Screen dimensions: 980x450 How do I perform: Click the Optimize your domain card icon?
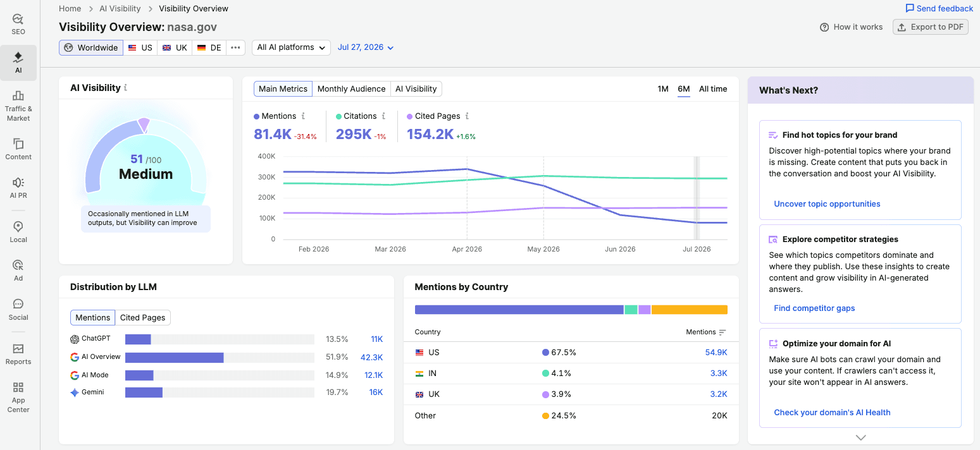tap(773, 344)
